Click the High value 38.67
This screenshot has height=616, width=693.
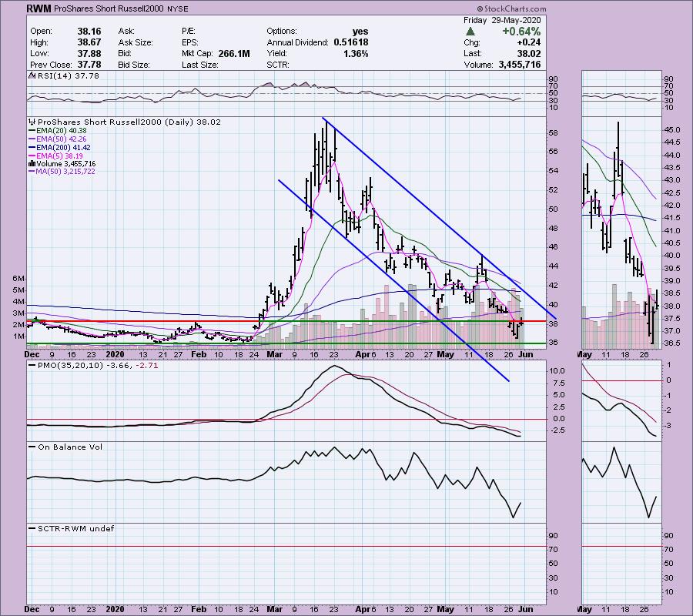click(x=89, y=42)
